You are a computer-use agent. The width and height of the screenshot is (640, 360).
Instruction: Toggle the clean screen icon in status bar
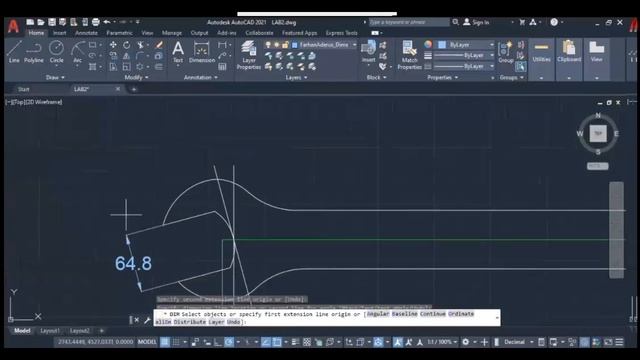pyautogui.click(x=608, y=342)
